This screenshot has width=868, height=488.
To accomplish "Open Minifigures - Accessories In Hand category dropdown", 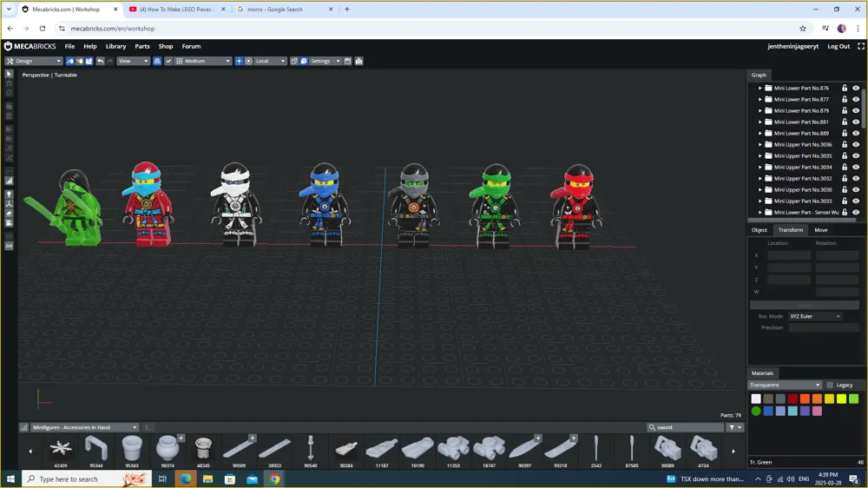I will [x=85, y=427].
